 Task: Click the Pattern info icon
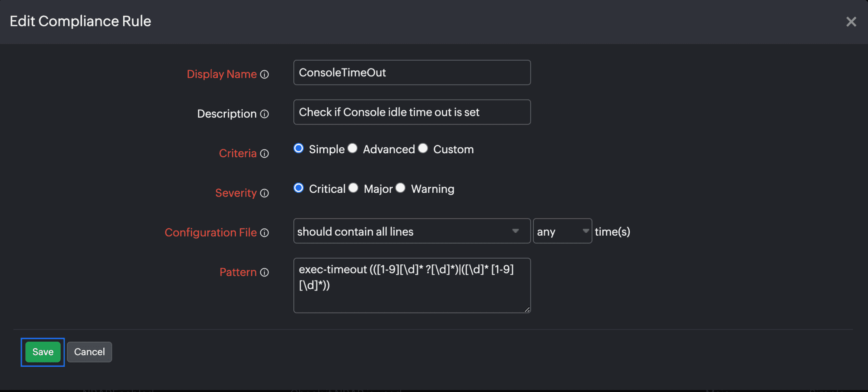(x=264, y=272)
